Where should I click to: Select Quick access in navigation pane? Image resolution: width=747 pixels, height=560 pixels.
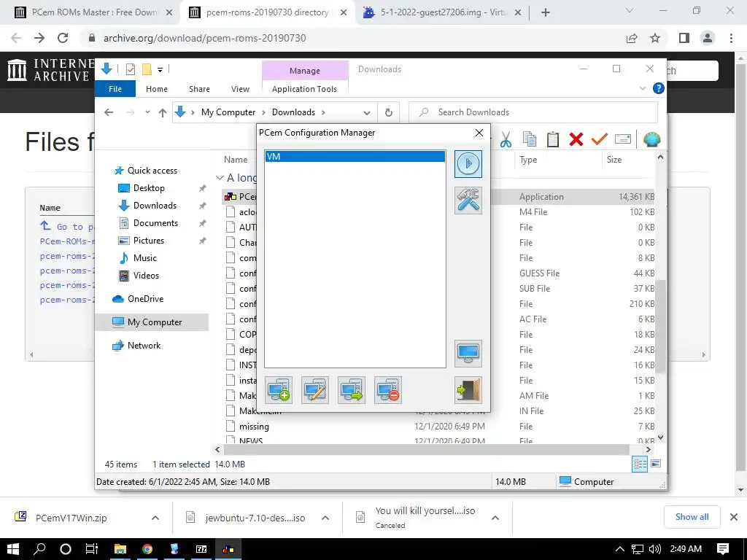[152, 171]
